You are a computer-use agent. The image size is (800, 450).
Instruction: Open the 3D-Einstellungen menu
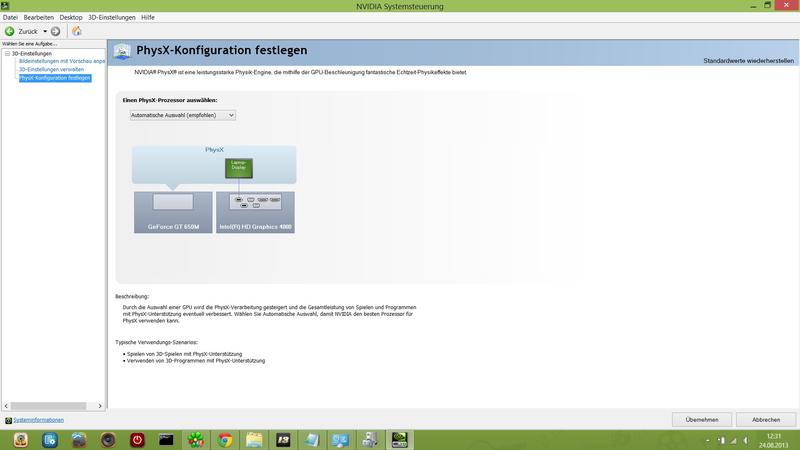(x=112, y=17)
